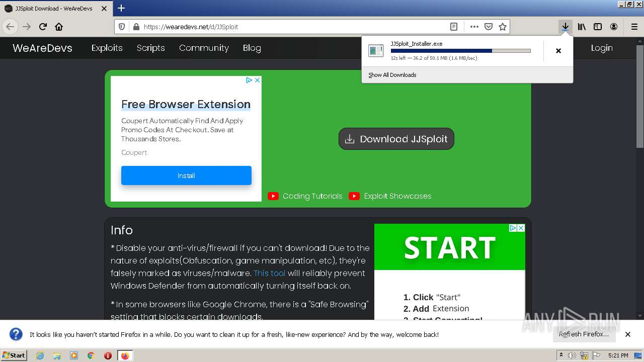Screen dimensions: 644x362
Task: Follow the 'This tool' hyperlink
Action: [269, 273]
